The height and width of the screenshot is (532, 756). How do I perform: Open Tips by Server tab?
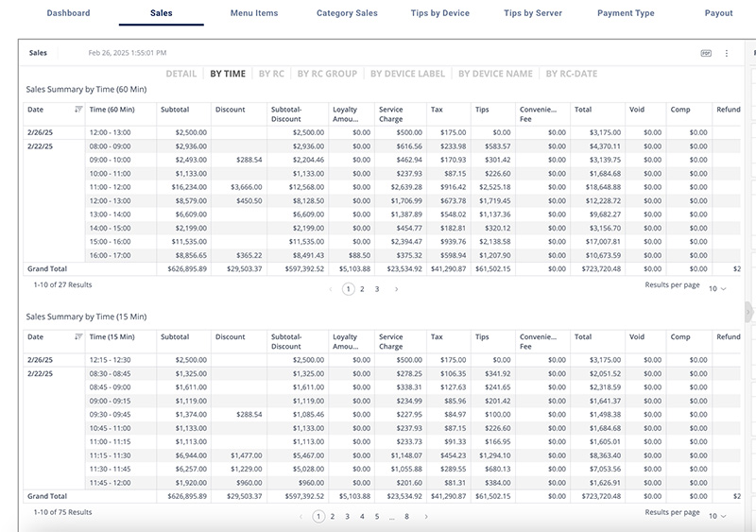coord(533,13)
